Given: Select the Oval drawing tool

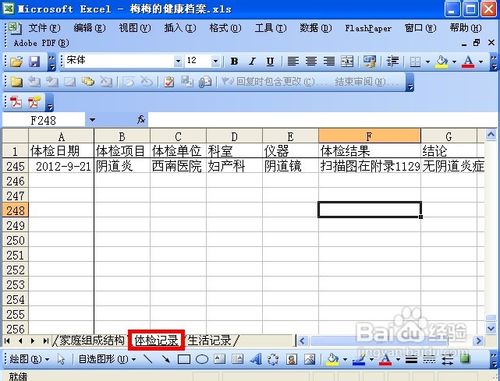Looking at the screenshot, I should coord(202,359).
